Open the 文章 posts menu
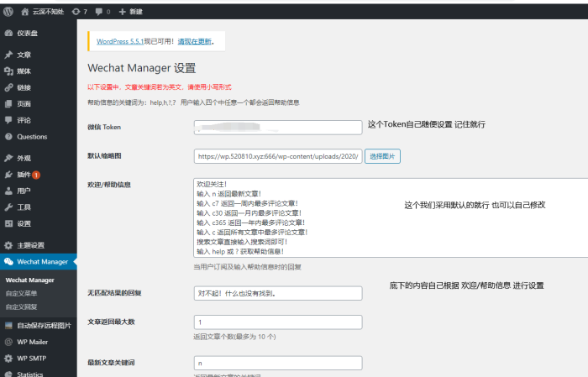 click(x=24, y=55)
